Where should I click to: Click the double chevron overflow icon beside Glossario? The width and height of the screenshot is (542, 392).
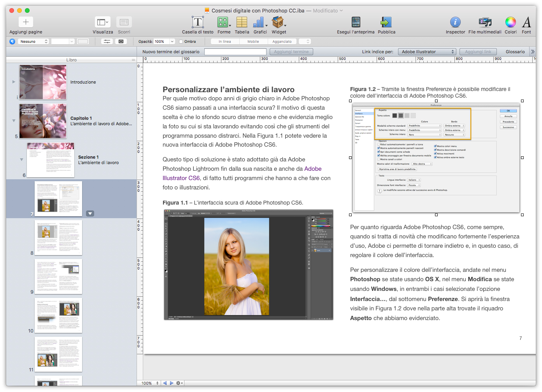click(x=533, y=52)
